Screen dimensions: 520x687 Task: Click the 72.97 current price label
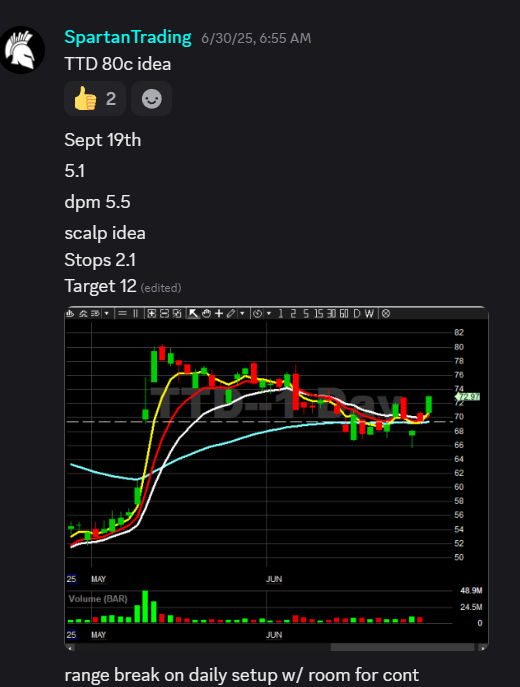(x=468, y=397)
